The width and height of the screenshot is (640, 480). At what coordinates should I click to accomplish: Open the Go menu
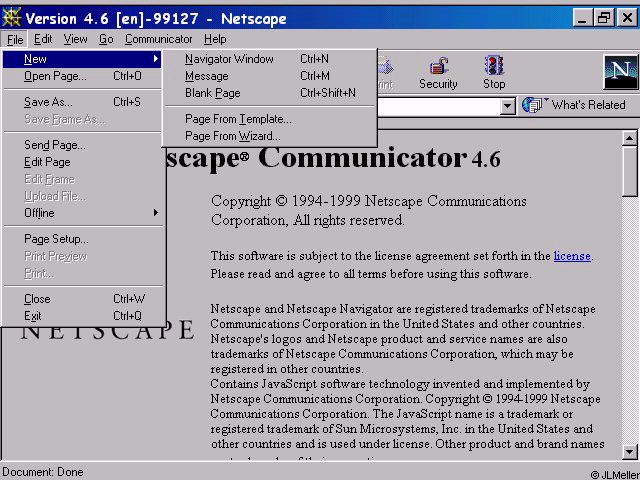pyautogui.click(x=106, y=39)
